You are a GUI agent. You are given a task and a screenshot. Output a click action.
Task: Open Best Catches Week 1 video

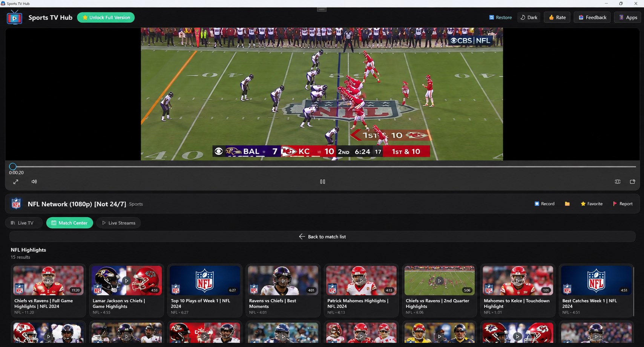point(596,290)
